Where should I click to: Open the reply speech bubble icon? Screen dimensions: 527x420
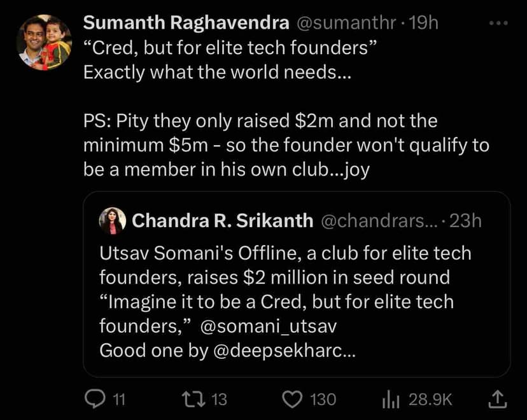95,399
